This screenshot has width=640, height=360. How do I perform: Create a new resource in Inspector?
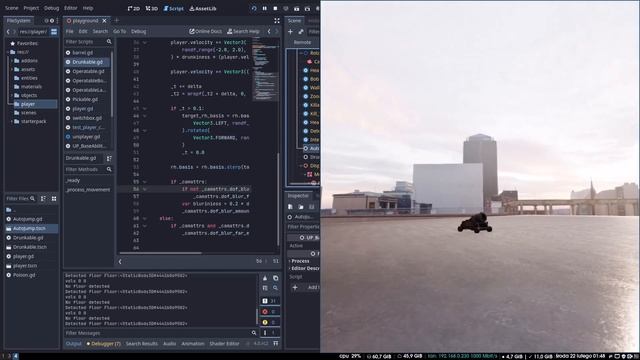pos(290,207)
